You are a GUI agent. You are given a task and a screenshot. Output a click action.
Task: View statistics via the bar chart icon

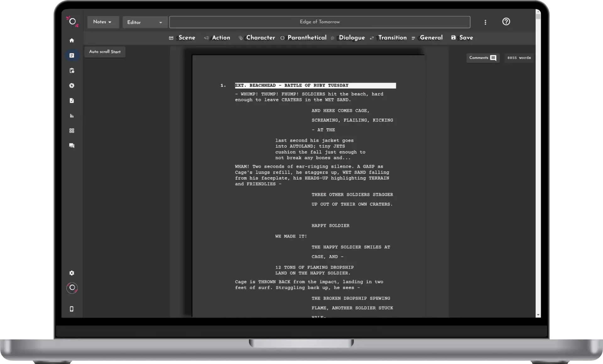pos(72,115)
